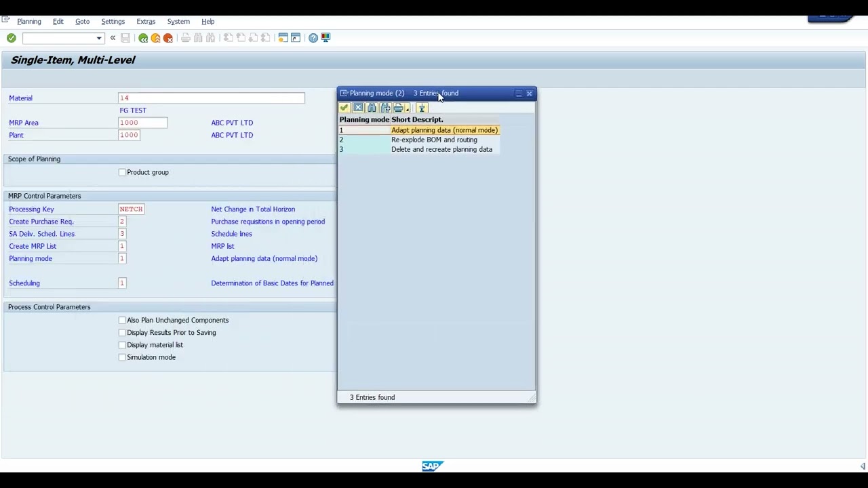Click the Plant input field
The image size is (868, 488).
pos(129,135)
